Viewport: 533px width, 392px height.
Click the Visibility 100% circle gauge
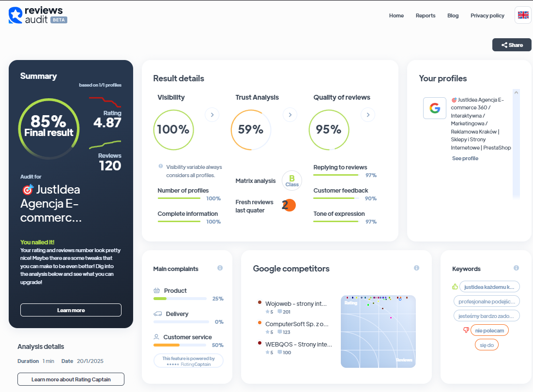tap(173, 129)
